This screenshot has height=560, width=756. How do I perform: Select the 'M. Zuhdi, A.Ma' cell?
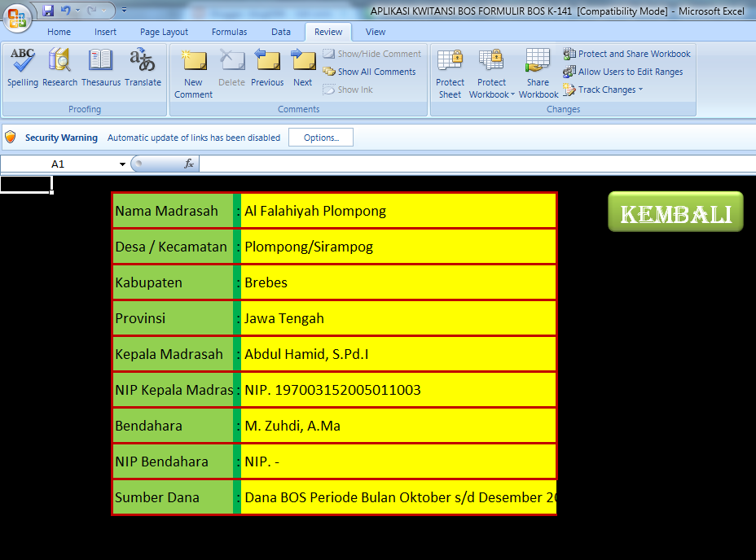398,426
